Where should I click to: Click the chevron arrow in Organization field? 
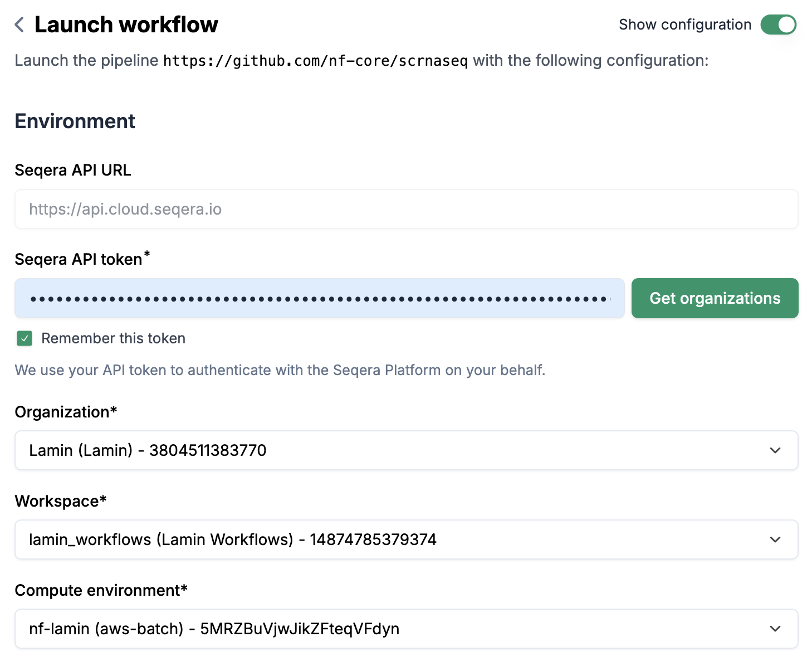coord(775,450)
